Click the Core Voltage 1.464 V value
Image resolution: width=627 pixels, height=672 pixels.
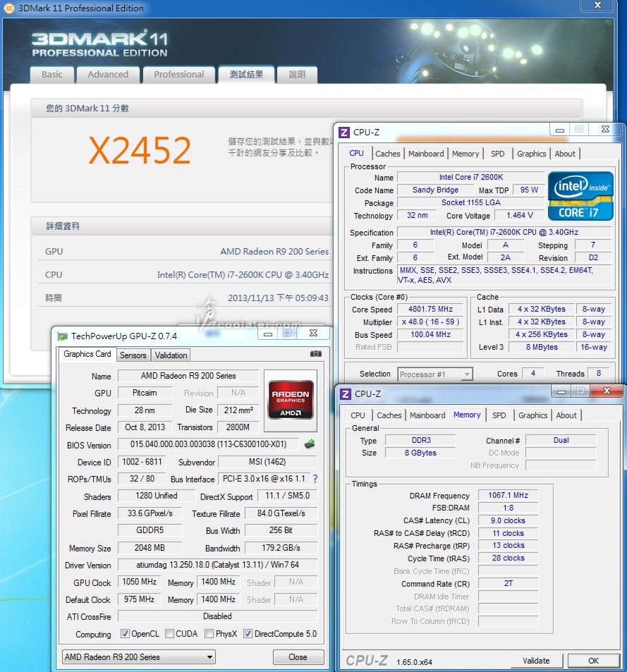coord(519,215)
